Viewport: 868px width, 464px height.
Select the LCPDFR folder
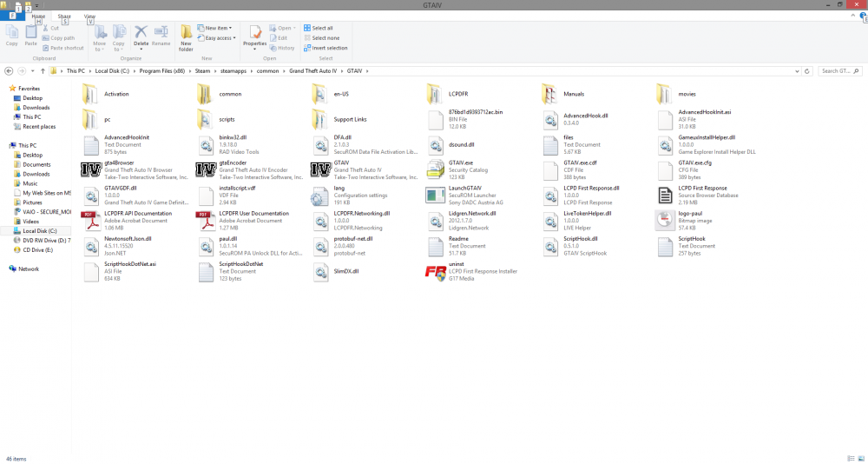click(x=448, y=94)
